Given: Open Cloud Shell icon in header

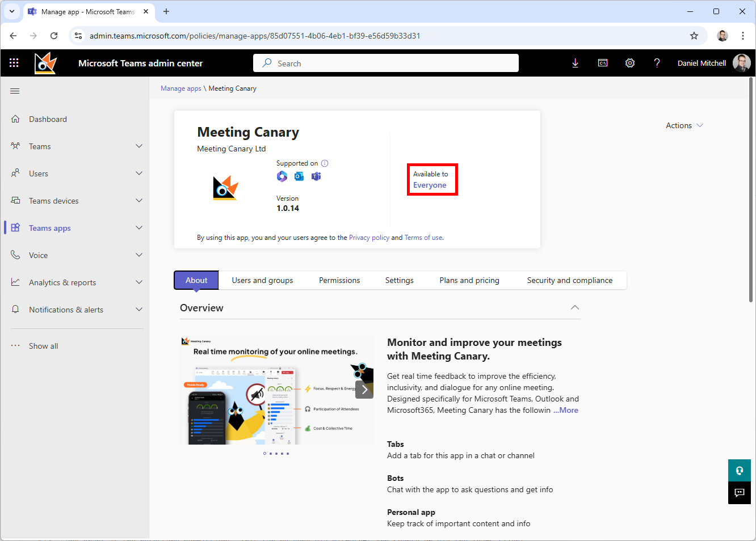Looking at the screenshot, I should [603, 63].
